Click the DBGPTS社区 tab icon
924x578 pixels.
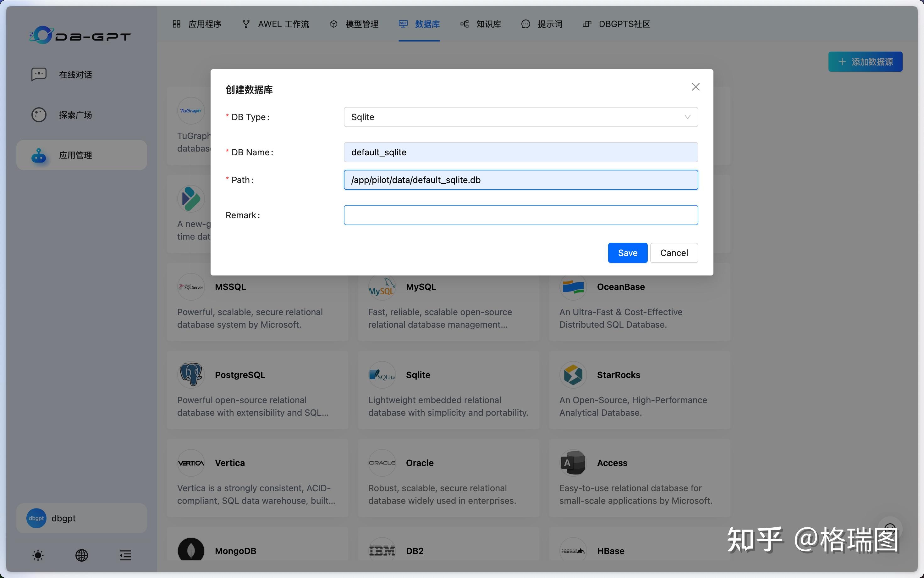587,24
